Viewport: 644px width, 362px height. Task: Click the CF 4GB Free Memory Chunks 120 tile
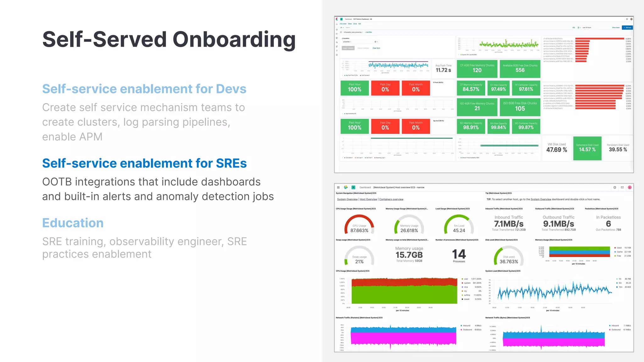click(477, 69)
